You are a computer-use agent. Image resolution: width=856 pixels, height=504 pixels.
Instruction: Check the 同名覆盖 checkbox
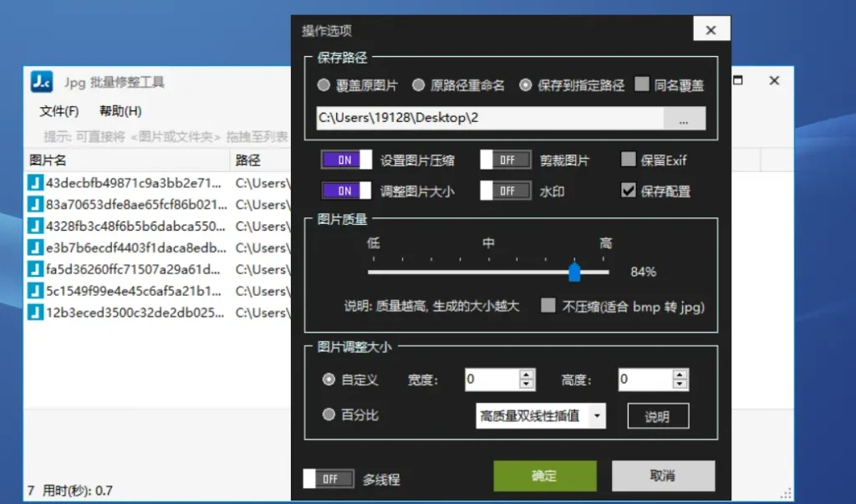coord(642,84)
